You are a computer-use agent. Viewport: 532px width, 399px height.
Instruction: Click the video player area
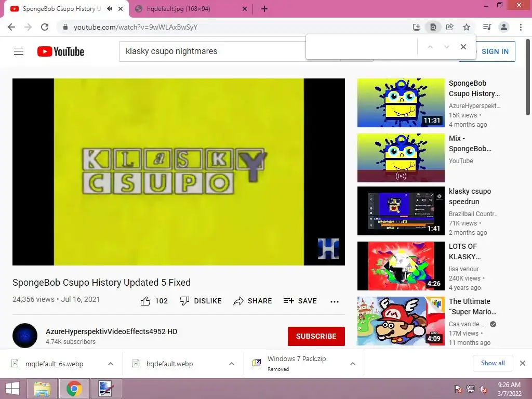(x=179, y=171)
